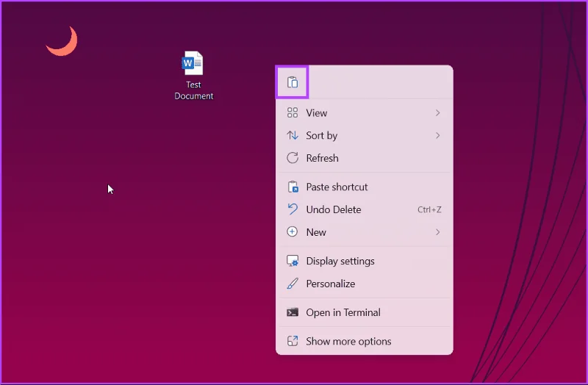Expand the View submenu chevron
The height and width of the screenshot is (385, 588).
point(437,113)
